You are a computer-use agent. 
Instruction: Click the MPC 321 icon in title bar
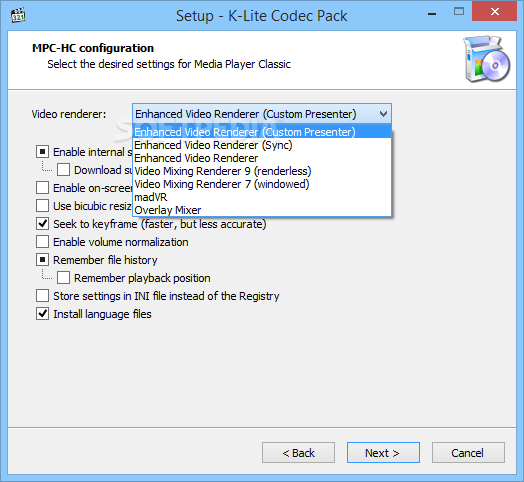coord(18,15)
